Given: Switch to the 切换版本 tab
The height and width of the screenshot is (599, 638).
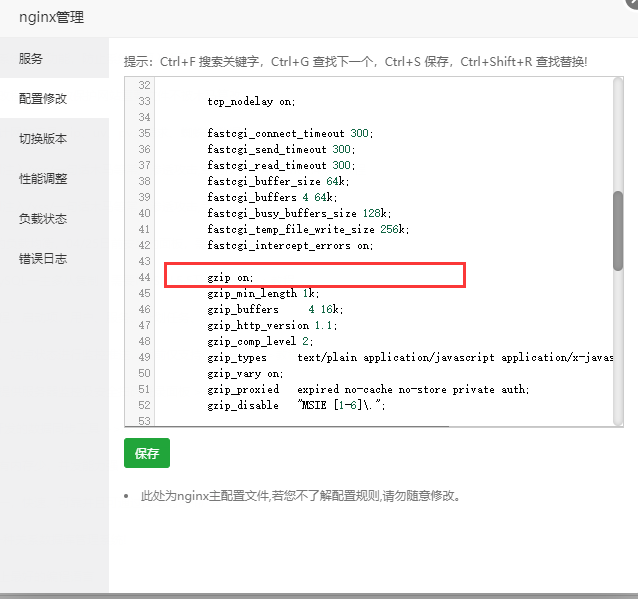Looking at the screenshot, I should (55, 138).
